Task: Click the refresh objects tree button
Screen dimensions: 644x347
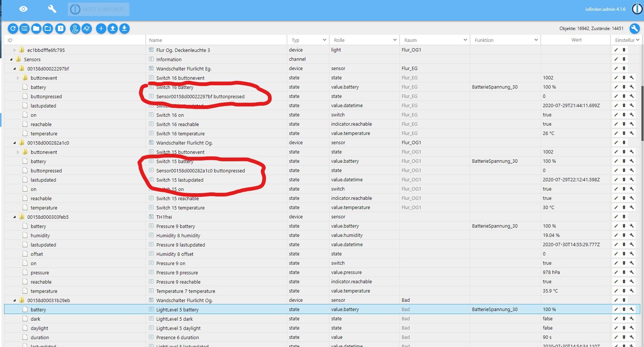Action: click(13, 28)
